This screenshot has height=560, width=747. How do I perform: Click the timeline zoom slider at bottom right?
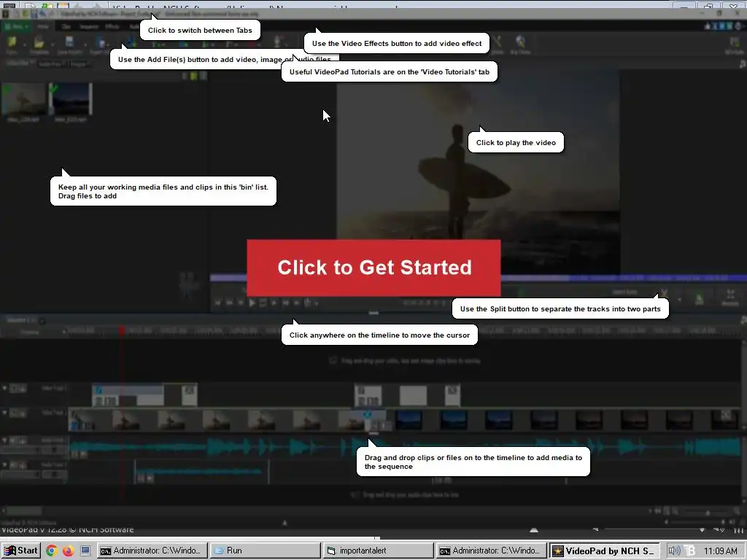pyautogui.click(x=708, y=513)
